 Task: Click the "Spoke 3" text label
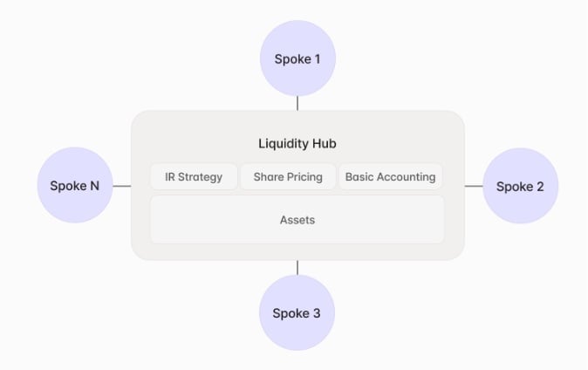point(297,313)
